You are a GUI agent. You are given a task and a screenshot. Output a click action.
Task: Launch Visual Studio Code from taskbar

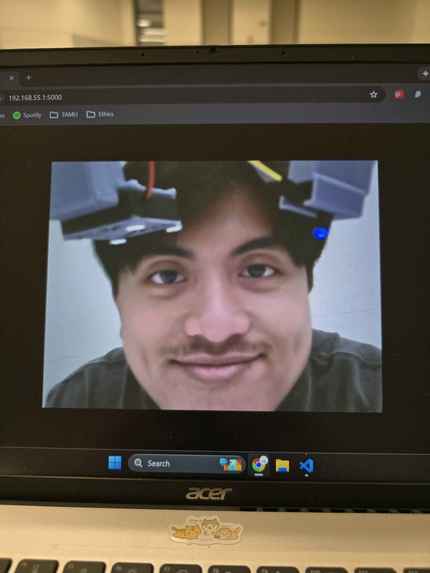pyautogui.click(x=306, y=466)
